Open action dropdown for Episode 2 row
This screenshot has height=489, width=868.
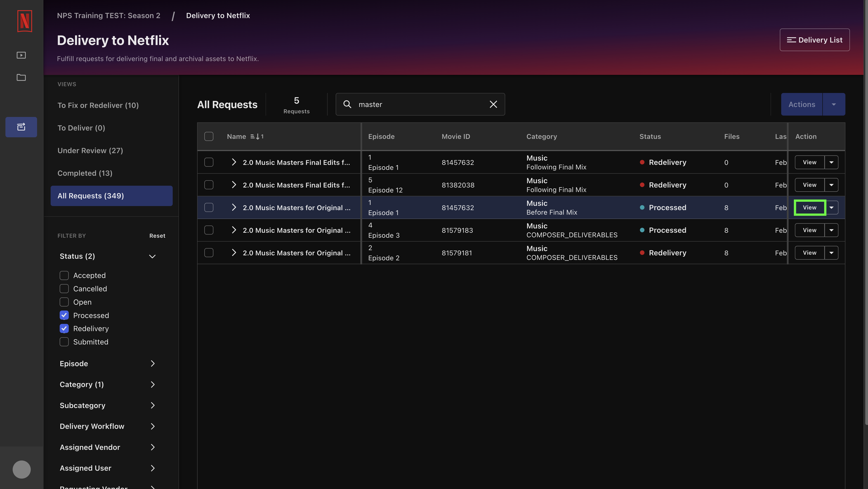[x=831, y=253]
